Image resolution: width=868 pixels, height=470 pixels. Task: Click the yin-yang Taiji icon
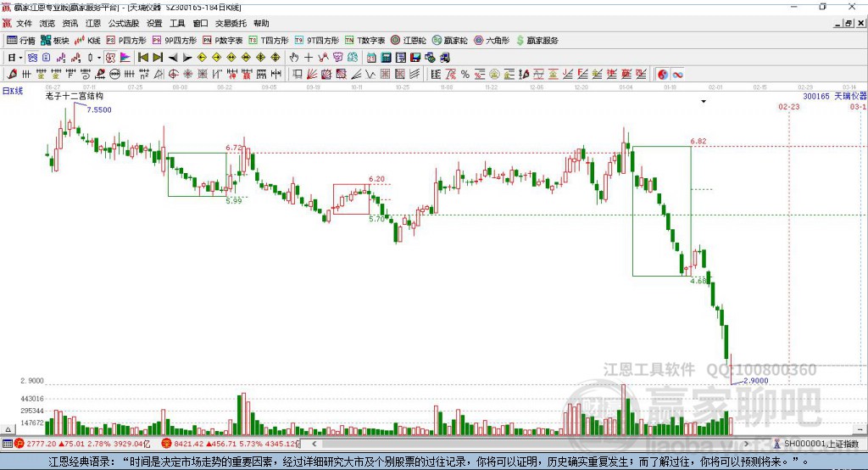663,75
